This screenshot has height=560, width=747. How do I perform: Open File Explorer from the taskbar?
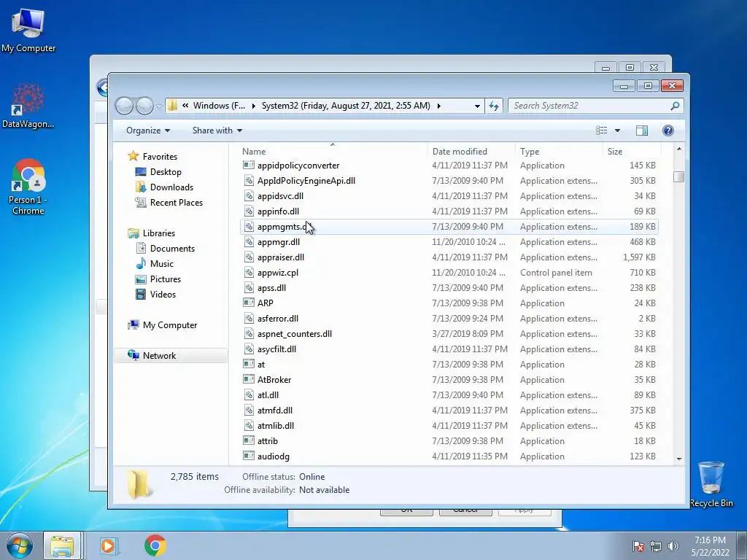63,545
